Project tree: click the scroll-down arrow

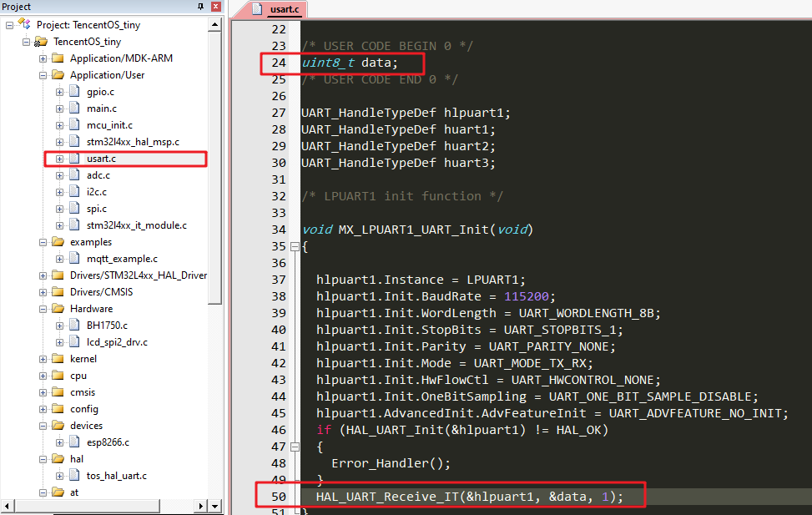pos(215,506)
